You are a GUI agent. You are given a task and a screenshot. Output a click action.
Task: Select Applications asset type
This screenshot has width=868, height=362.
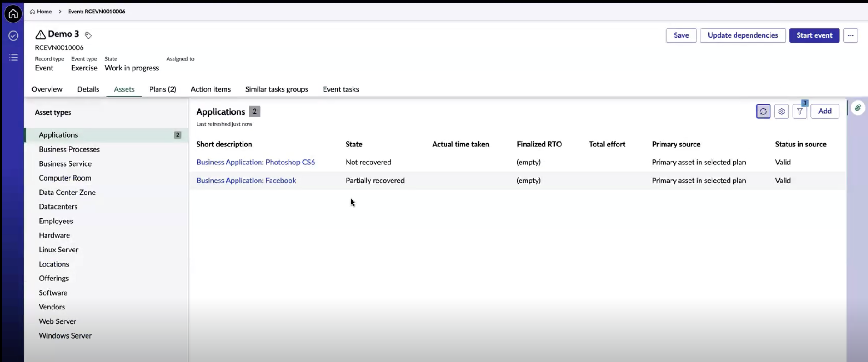point(106,135)
